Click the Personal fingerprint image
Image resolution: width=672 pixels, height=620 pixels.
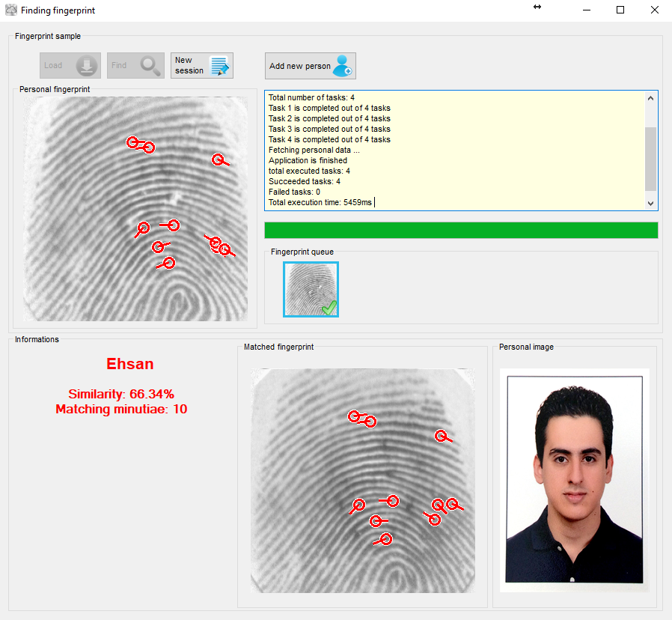[135, 209]
